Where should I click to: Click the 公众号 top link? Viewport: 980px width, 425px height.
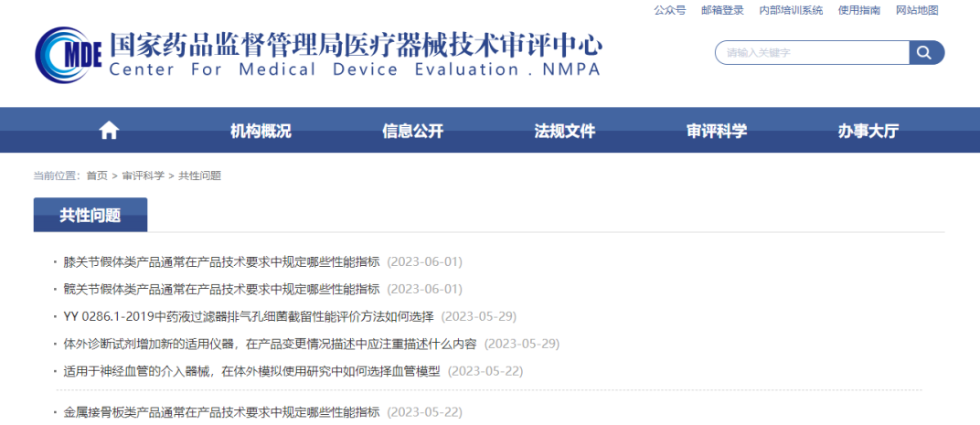669,10
